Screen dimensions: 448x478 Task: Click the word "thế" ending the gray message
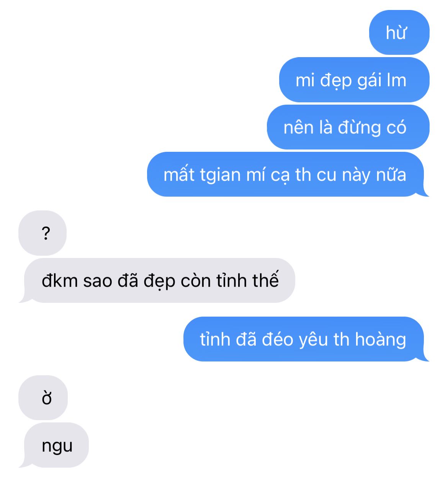(265, 279)
